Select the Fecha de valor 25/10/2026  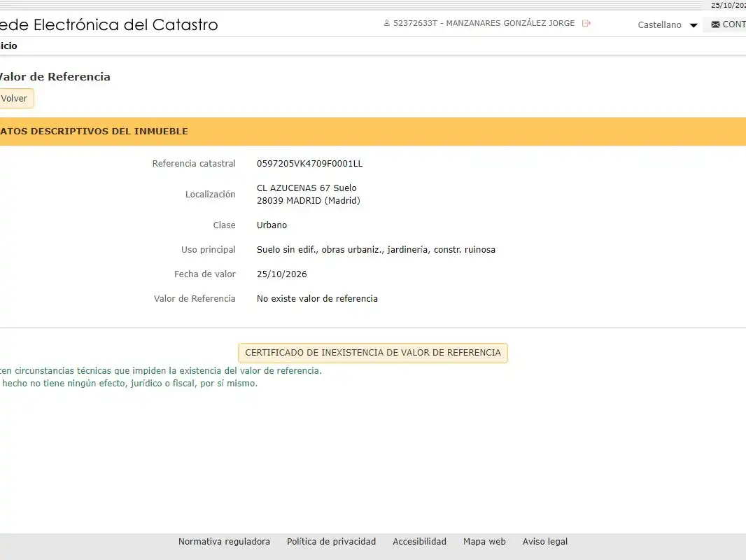281,274
